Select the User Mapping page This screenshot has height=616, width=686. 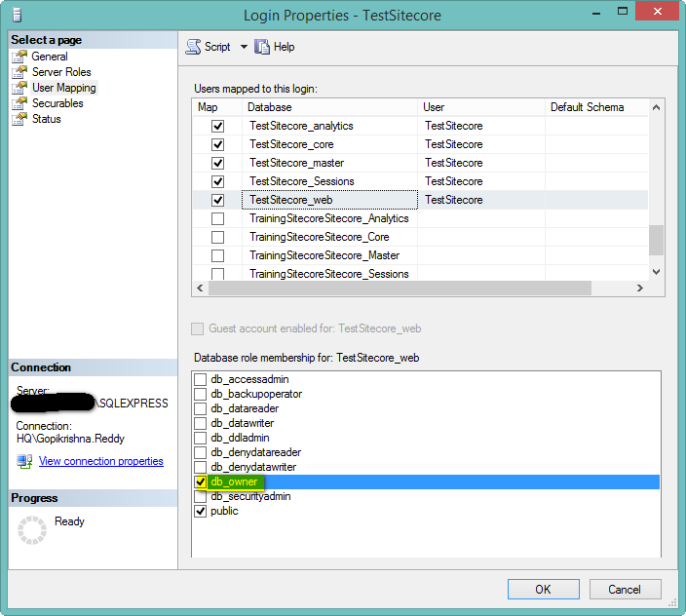pos(64,88)
